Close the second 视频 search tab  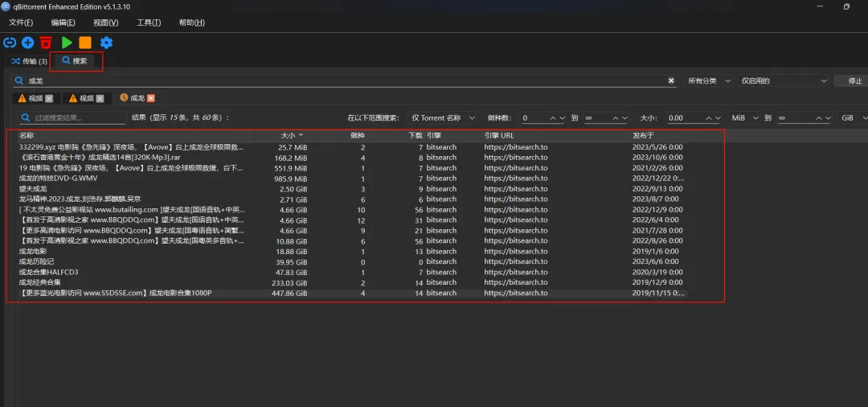pyautogui.click(x=100, y=99)
